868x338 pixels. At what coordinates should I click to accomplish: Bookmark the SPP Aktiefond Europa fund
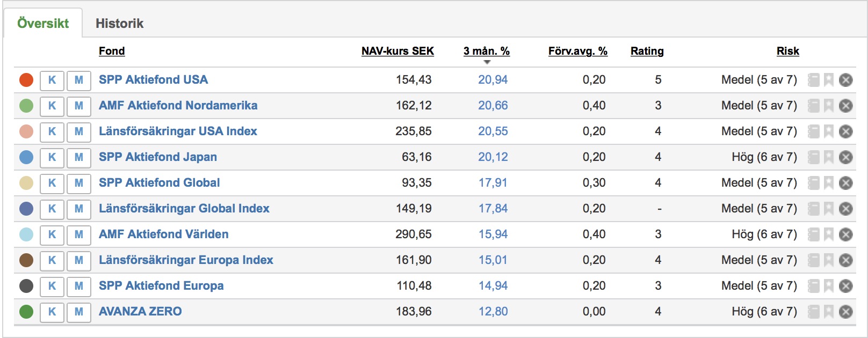pyautogui.click(x=829, y=286)
